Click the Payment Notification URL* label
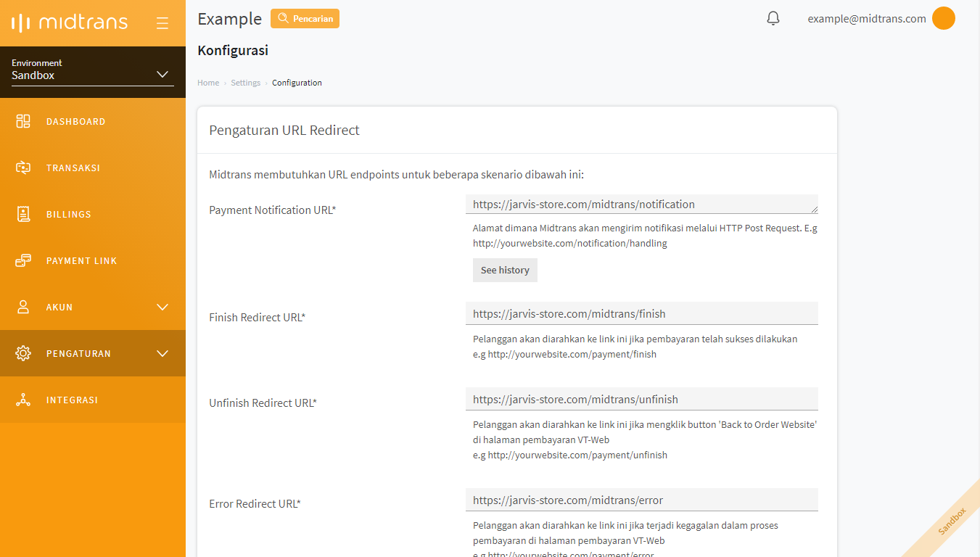Image resolution: width=980 pixels, height=557 pixels. (x=273, y=210)
